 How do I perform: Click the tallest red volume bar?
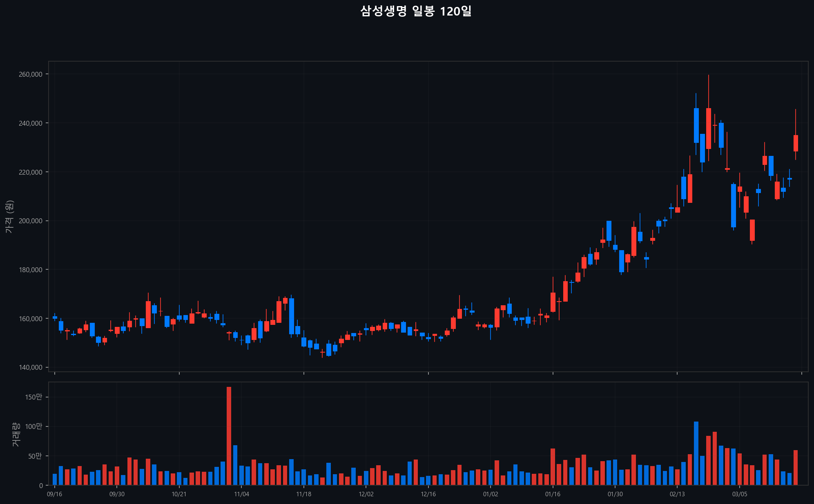click(229, 436)
